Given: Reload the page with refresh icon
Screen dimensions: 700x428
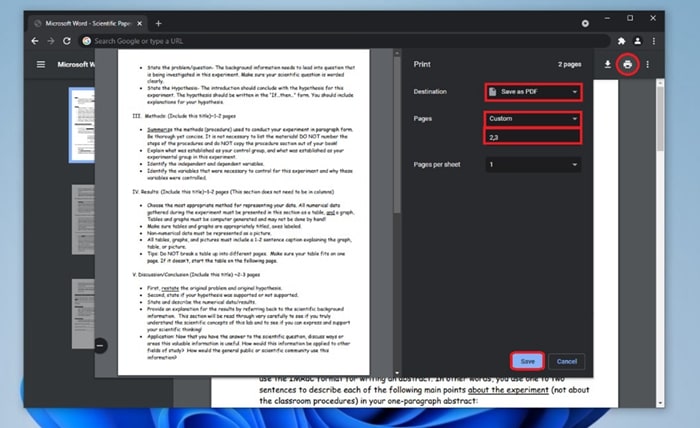Looking at the screenshot, I should click(67, 41).
